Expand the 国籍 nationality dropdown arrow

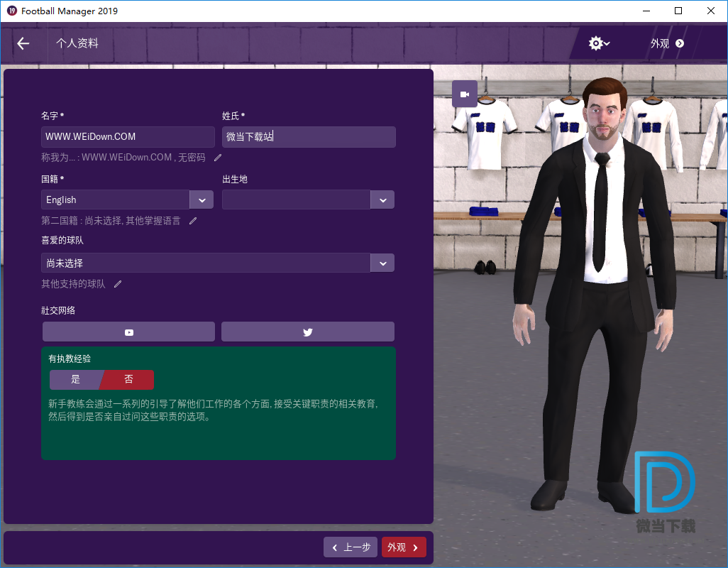[202, 200]
